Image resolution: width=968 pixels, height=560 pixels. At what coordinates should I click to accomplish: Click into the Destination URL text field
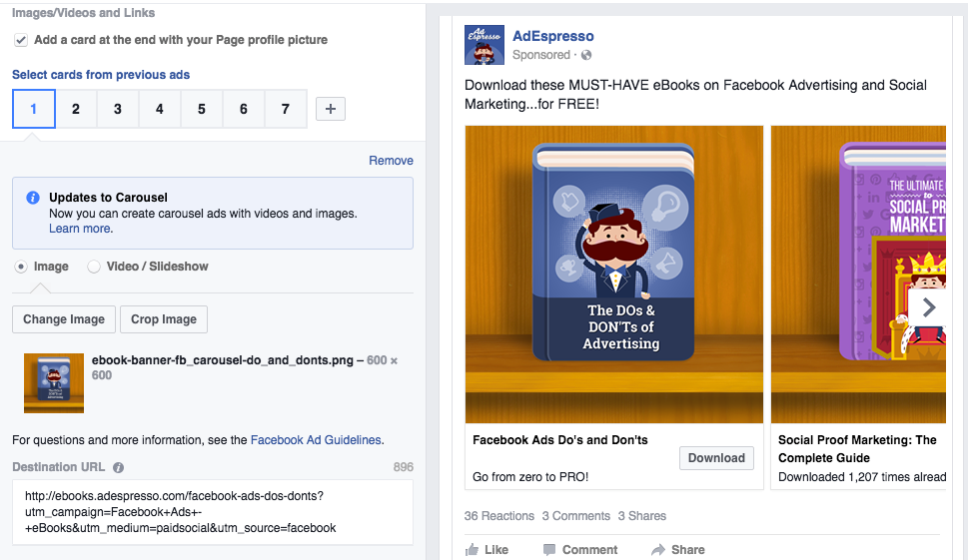click(x=213, y=512)
